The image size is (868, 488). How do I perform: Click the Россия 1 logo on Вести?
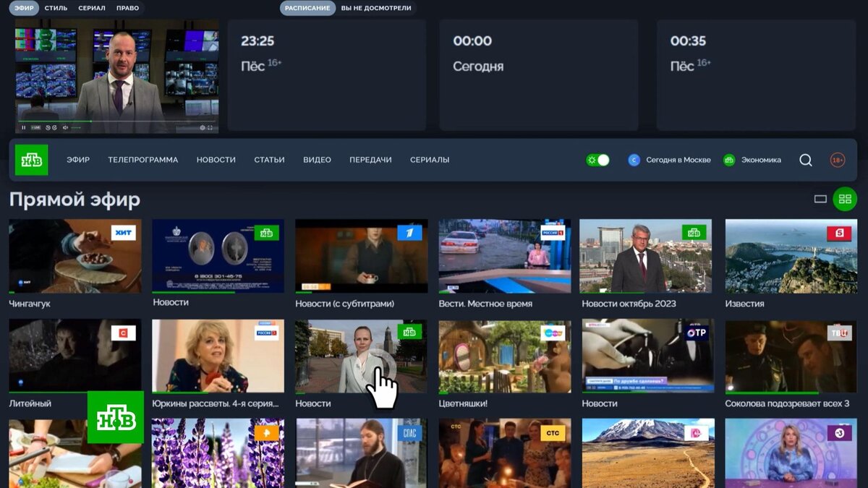tap(553, 233)
